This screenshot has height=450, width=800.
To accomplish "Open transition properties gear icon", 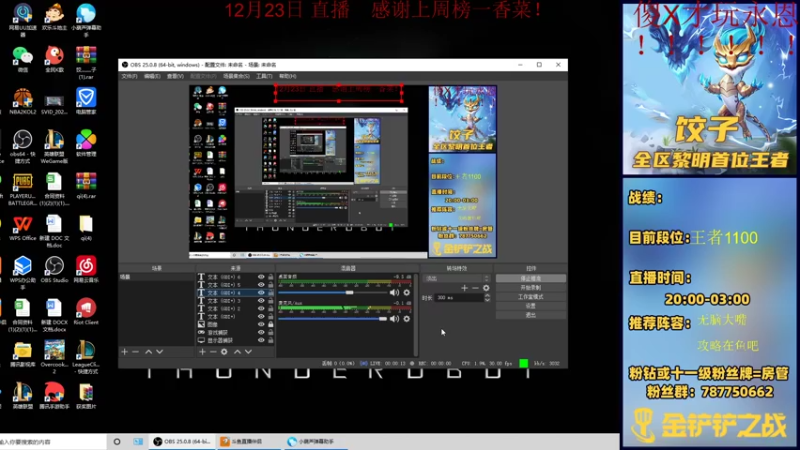I will coord(486,288).
